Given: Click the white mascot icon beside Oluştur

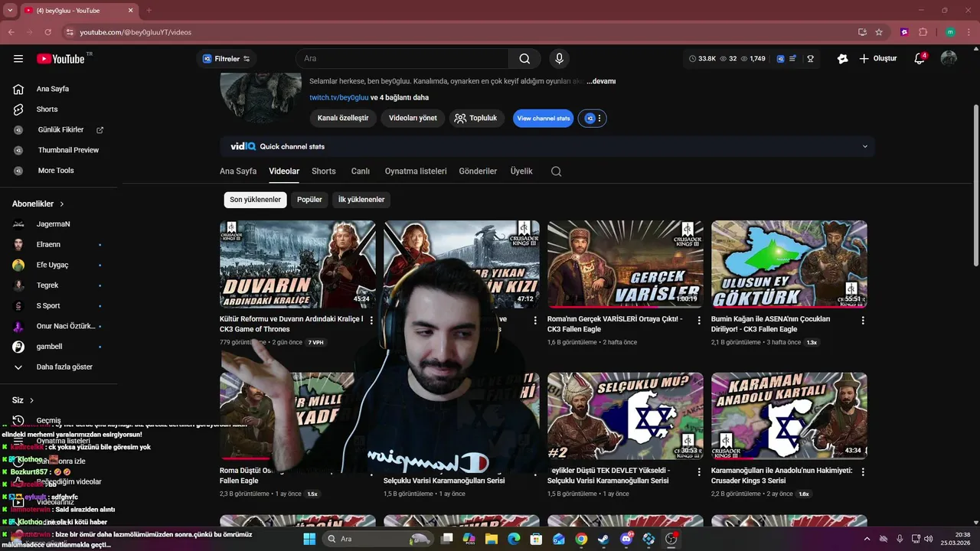Looking at the screenshot, I should click(x=842, y=59).
